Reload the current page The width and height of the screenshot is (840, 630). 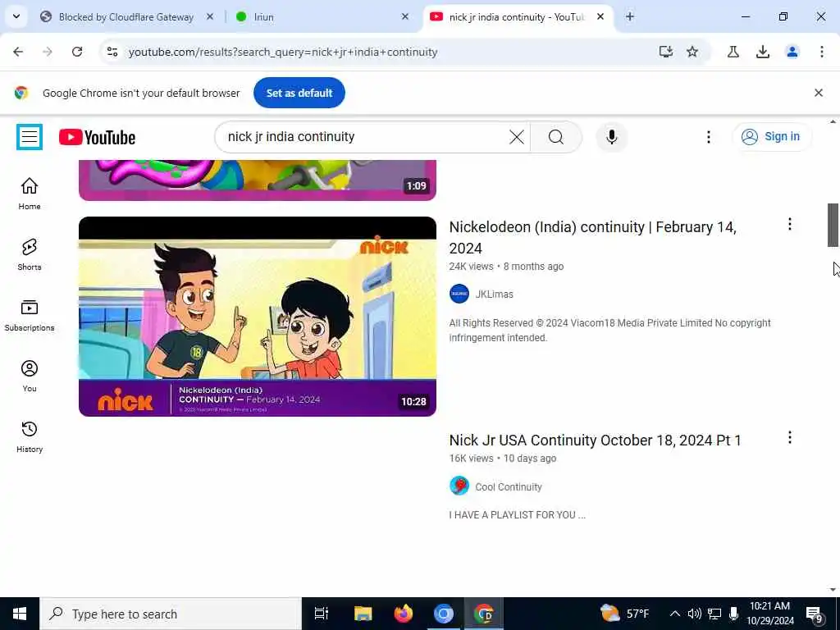pyautogui.click(x=77, y=52)
